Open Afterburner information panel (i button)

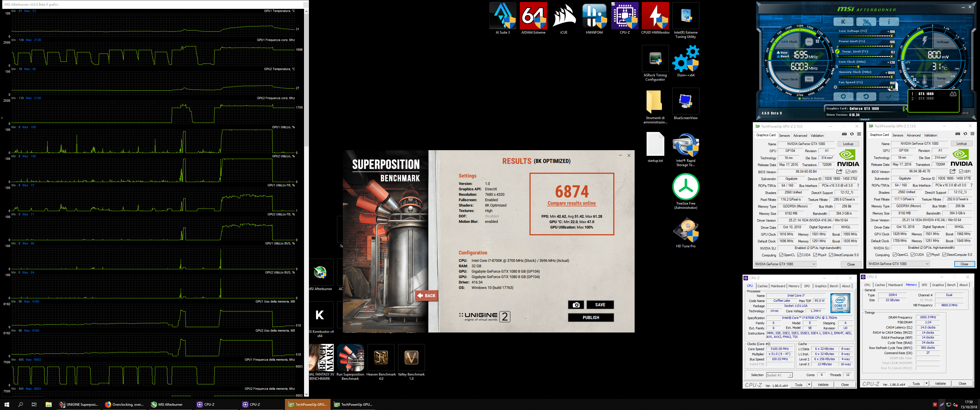pos(889,22)
